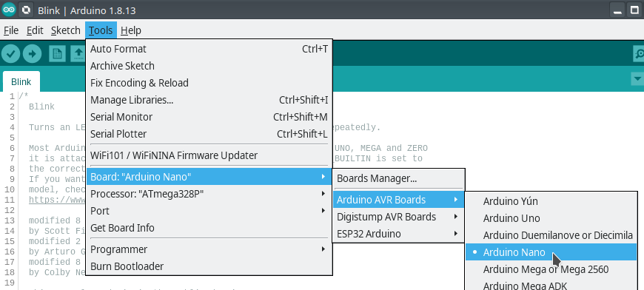Click the Upload arrow toolbar icon
The height and width of the screenshot is (290, 644).
(x=32, y=54)
